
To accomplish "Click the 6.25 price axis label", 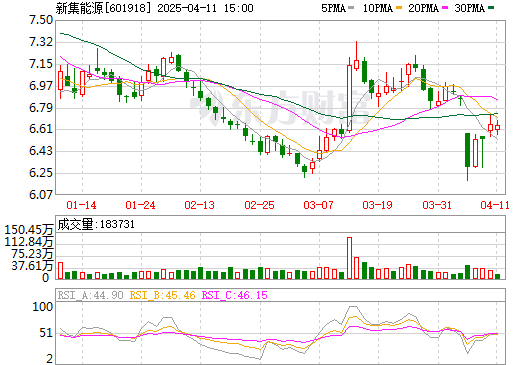I will pos(41,173).
